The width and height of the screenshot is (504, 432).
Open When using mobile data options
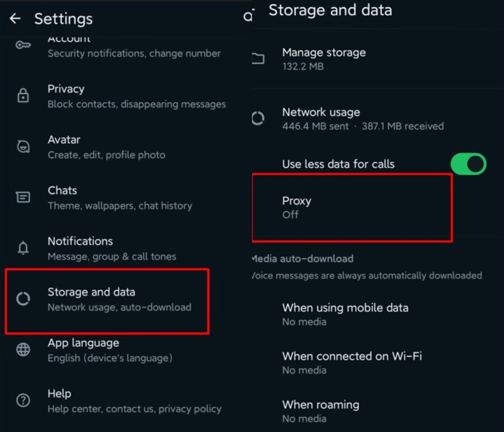point(345,314)
